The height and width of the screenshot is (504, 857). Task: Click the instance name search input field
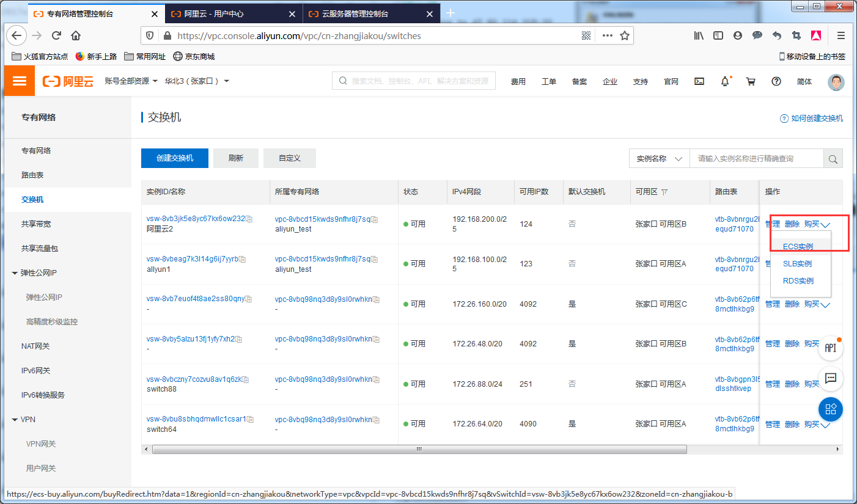pos(756,159)
